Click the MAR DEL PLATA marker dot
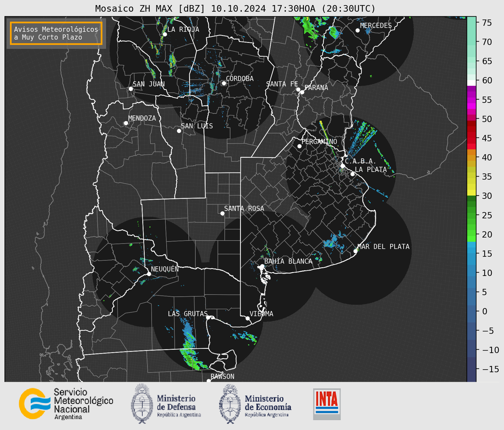This screenshot has height=430, width=504. (x=356, y=251)
